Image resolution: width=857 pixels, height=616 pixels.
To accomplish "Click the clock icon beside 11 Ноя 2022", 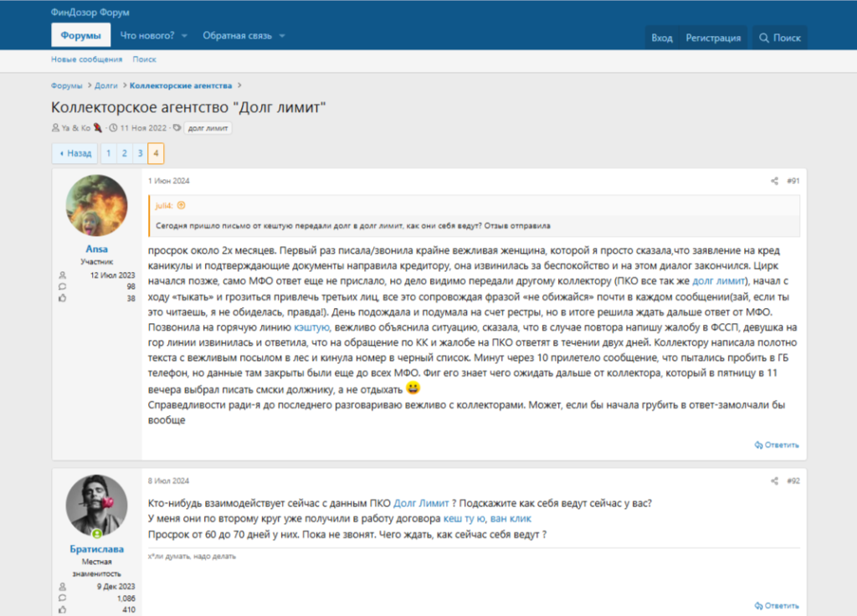I will click(113, 128).
